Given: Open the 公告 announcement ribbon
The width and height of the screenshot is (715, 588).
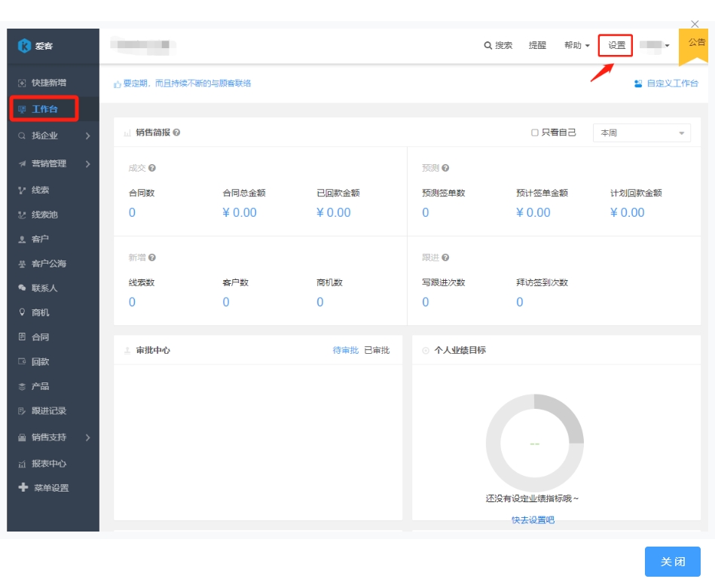Looking at the screenshot, I should (696, 44).
